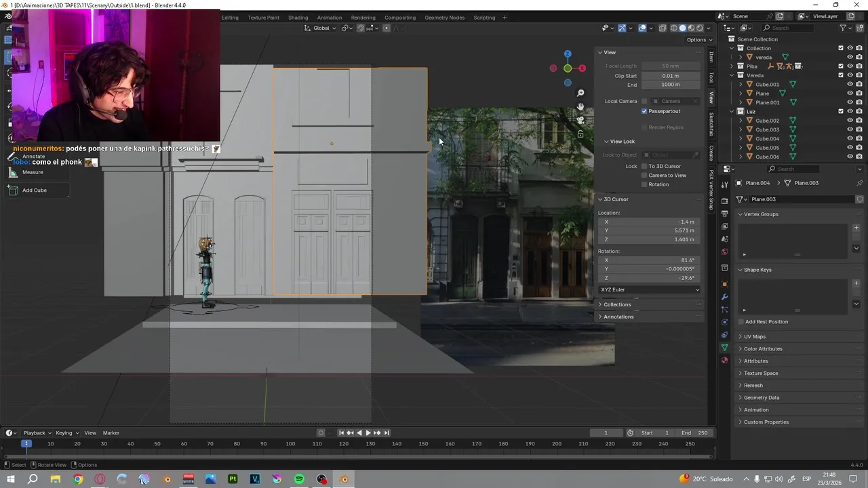Click the zoom magnifier icon in viewport
This screenshot has height=488, width=868.
coord(580,93)
